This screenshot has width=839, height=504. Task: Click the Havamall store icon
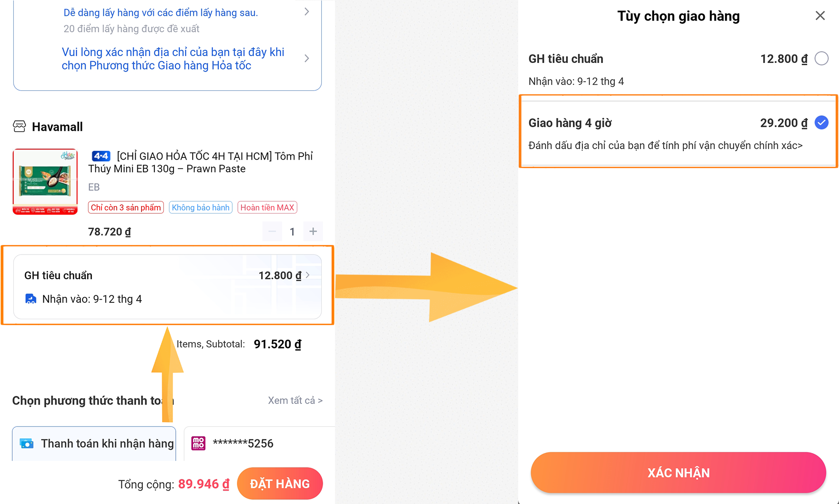(x=20, y=126)
